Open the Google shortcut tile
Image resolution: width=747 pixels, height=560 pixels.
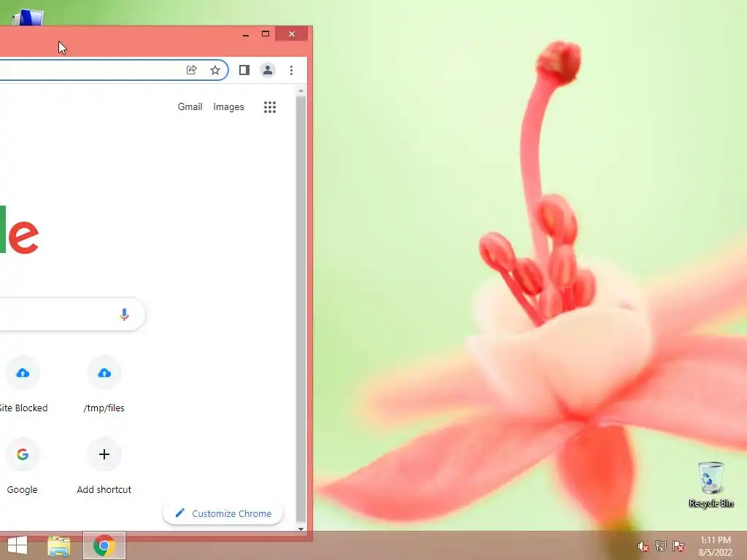click(23, 466)
